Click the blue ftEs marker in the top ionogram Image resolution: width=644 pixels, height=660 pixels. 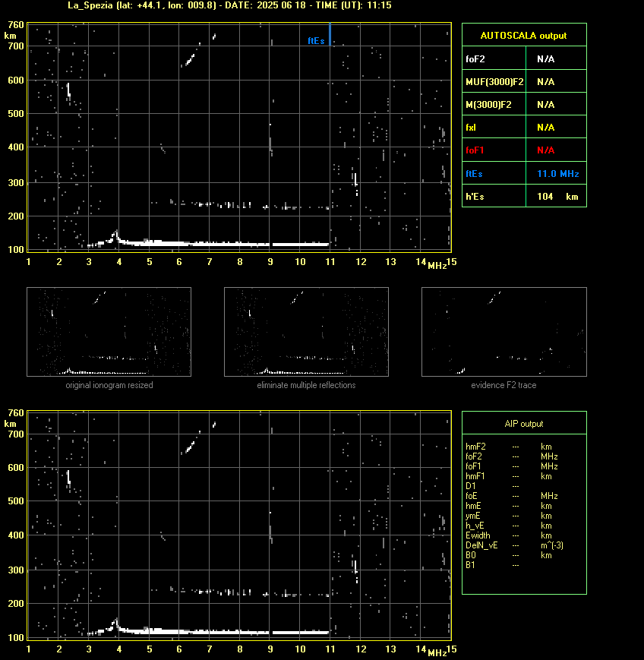[x=330, y=34]
